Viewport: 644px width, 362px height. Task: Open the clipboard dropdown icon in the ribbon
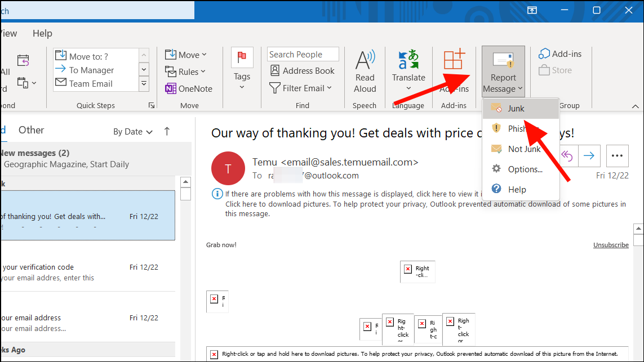point(26,83)
